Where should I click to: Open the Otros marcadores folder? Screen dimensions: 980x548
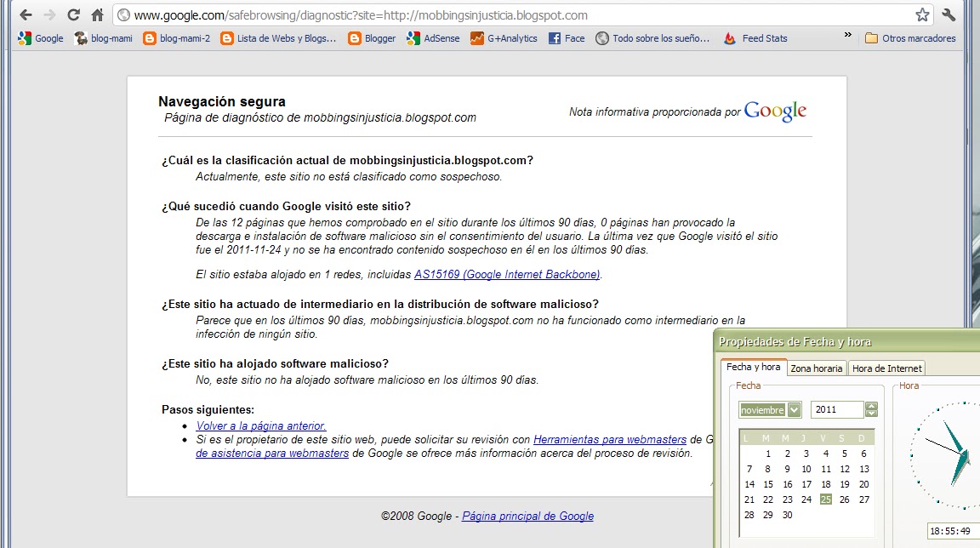click(x=910, y=38)
